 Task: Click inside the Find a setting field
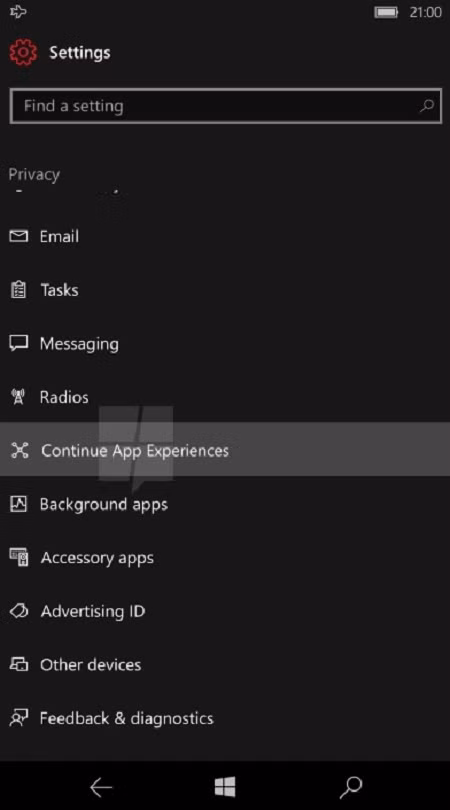click(225, 106)
